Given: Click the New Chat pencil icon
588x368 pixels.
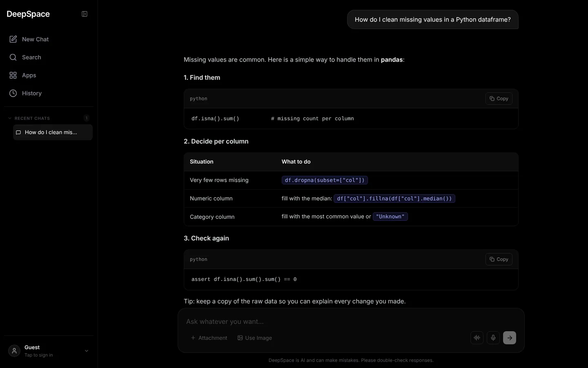Looking at the screenshot, I should [13, 39].
